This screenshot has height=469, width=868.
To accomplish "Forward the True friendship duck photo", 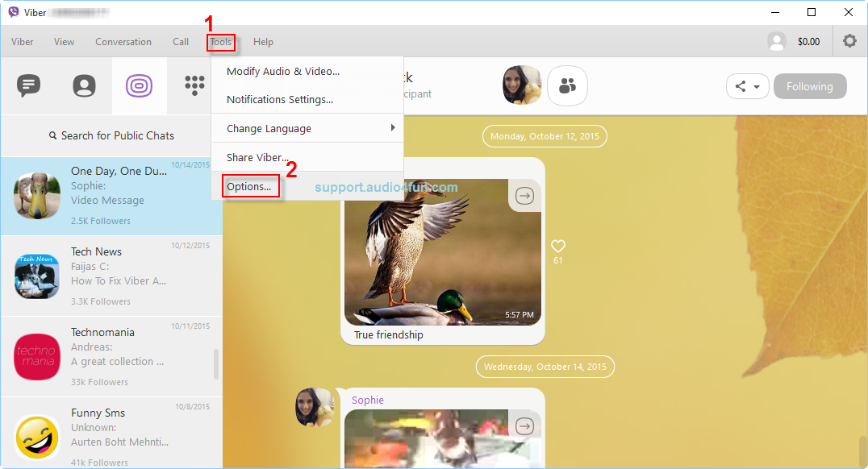I will point(525,195).
